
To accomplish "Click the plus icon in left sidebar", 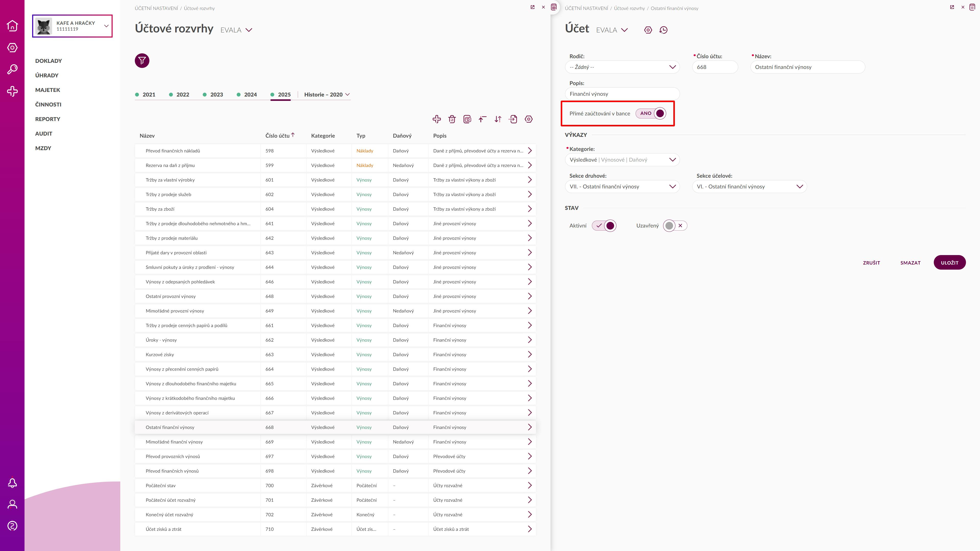I will click(12, 91).
